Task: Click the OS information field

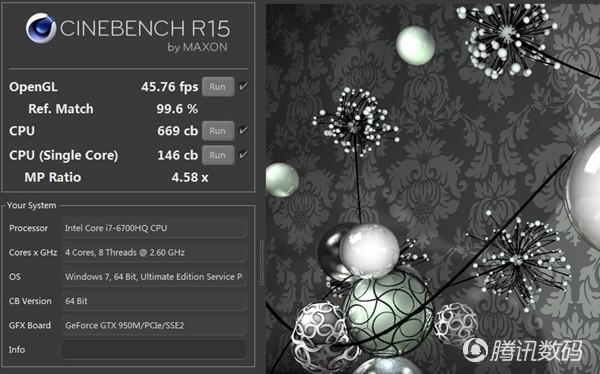Action: (x=154, y=277)
